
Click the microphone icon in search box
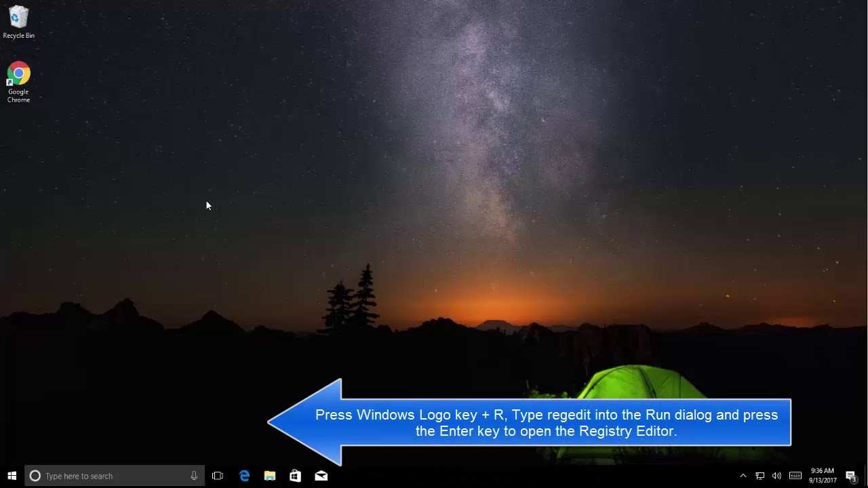(194, 476)
